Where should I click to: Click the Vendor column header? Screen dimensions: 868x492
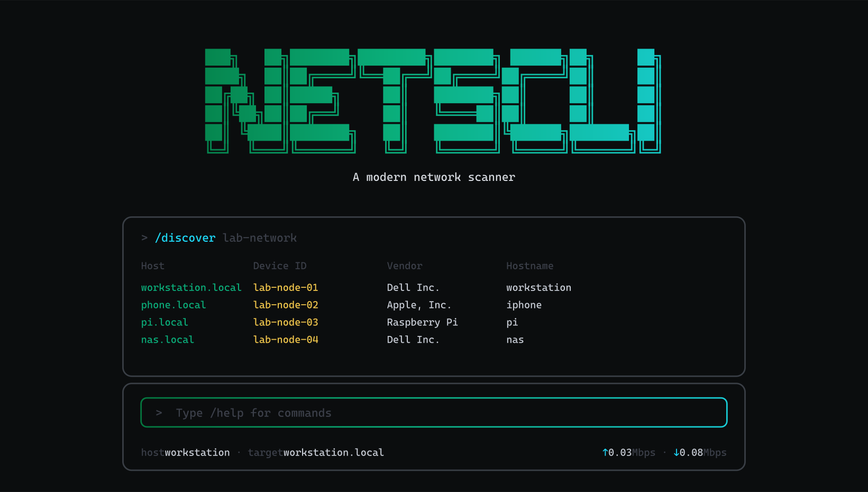[405, 266]
